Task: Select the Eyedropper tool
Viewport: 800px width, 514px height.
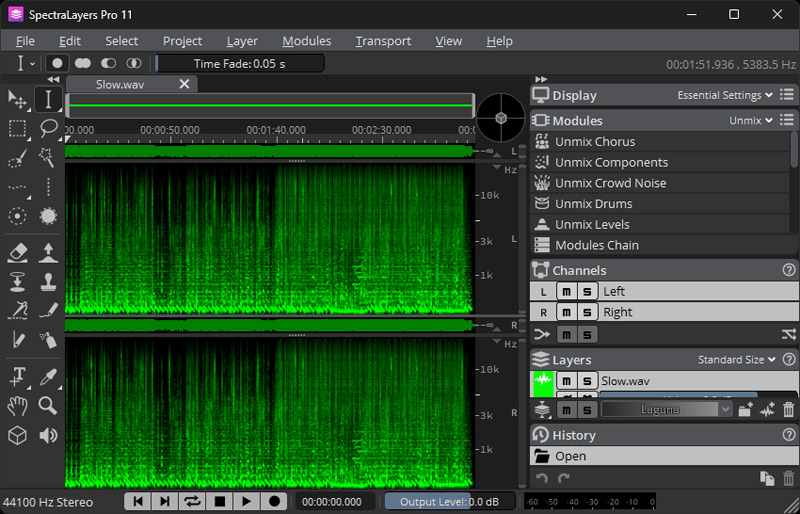Action: click(48, 376)
